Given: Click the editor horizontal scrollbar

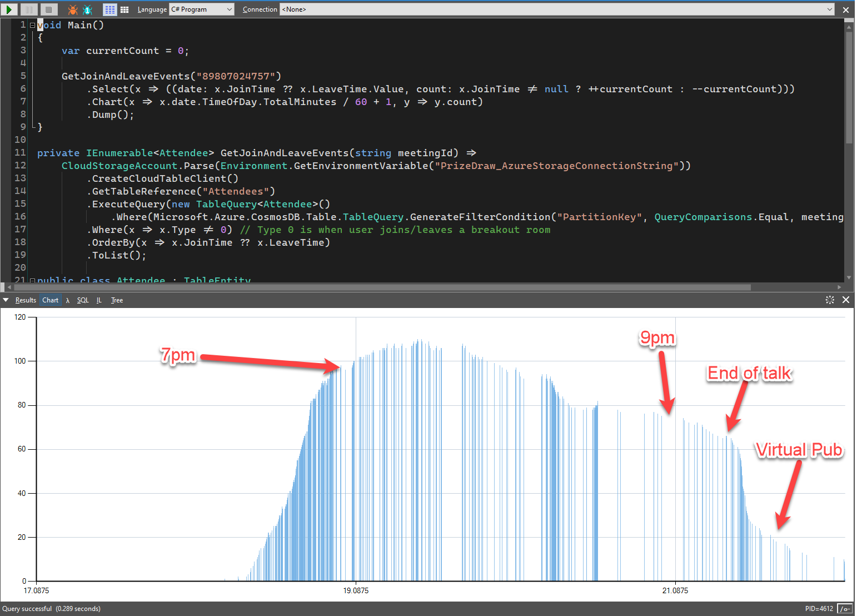Looking at the screenshot, I should (x=378, y=287).
